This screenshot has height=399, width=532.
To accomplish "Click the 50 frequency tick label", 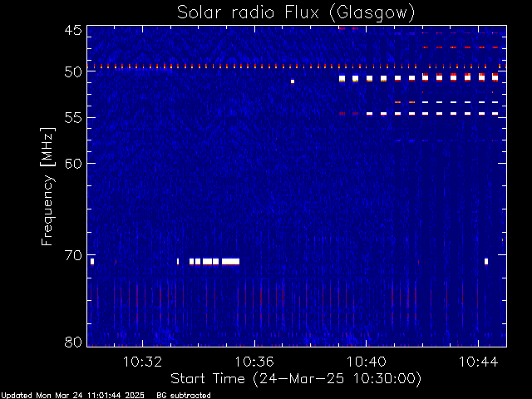I will point(73,72).
